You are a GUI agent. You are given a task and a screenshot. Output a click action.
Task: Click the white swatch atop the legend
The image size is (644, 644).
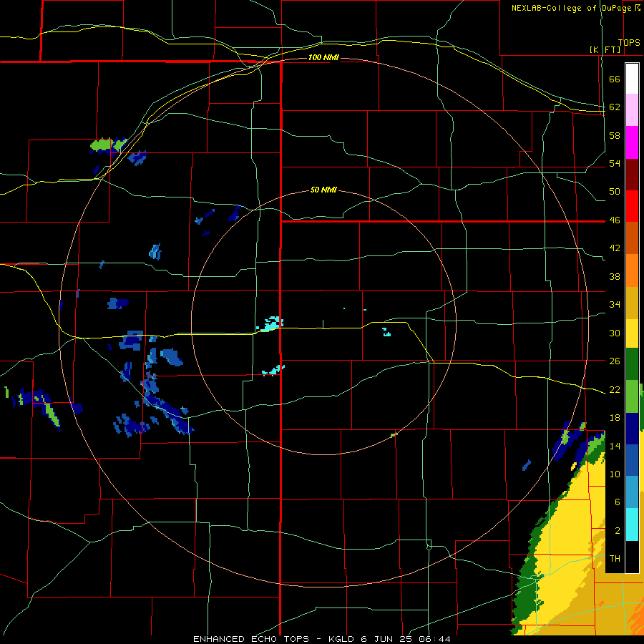[632, 79]
